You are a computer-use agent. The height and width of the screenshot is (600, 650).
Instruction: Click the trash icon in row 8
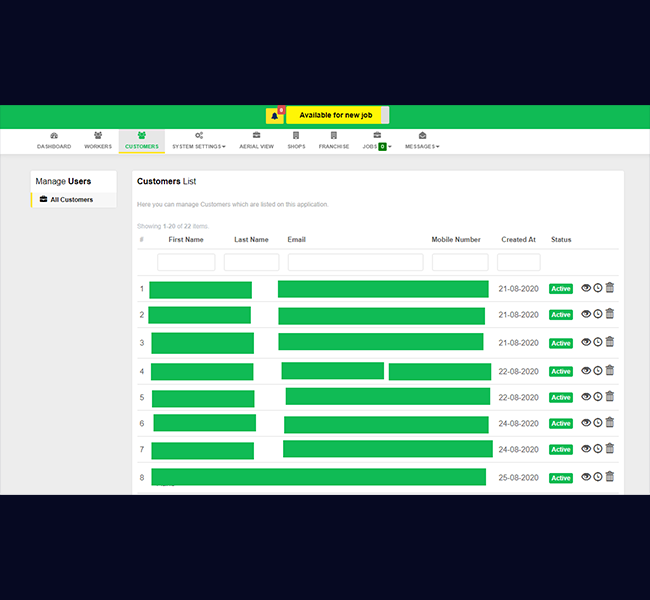pos(610,477)
